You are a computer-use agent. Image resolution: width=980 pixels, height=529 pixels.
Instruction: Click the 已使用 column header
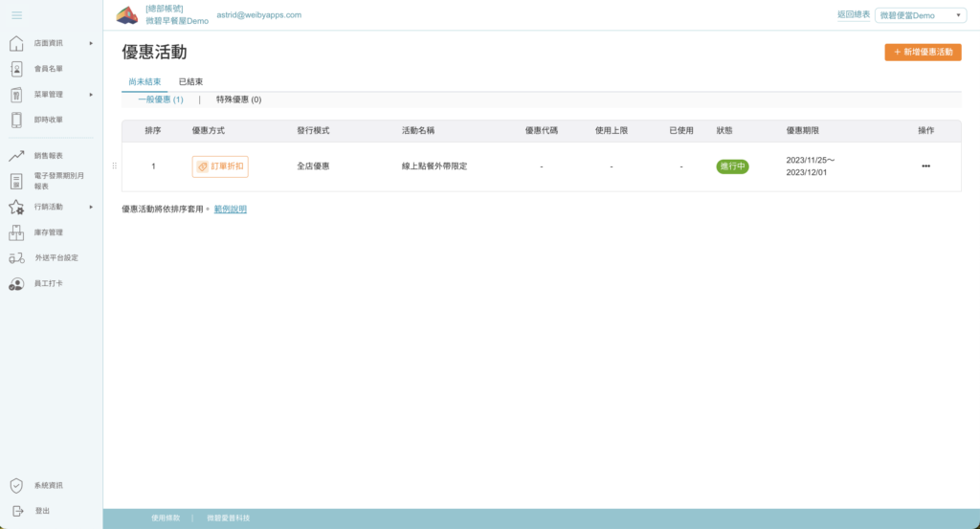click(x=681, y=130)
